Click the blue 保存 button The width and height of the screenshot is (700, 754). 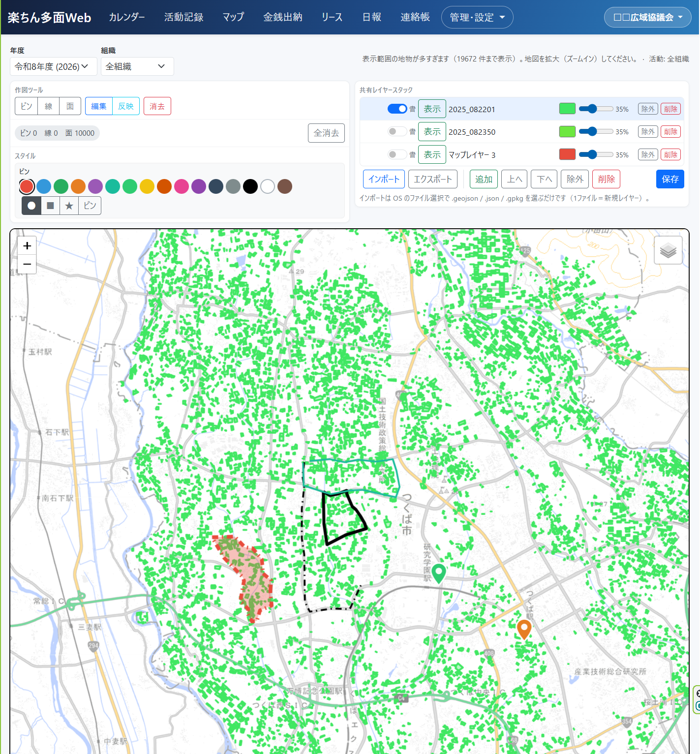pyautogui.click(x=670, y=179)
